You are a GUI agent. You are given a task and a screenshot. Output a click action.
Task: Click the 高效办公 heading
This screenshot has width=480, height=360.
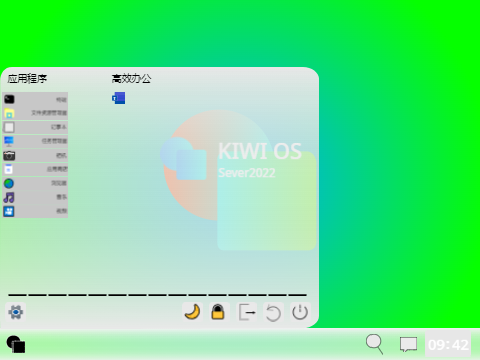click(131, 79)
